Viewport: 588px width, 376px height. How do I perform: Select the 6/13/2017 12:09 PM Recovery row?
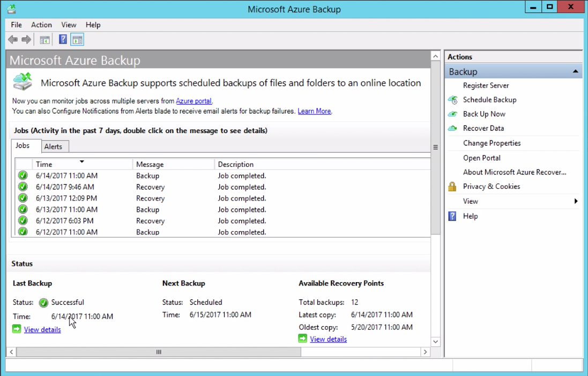223,198
